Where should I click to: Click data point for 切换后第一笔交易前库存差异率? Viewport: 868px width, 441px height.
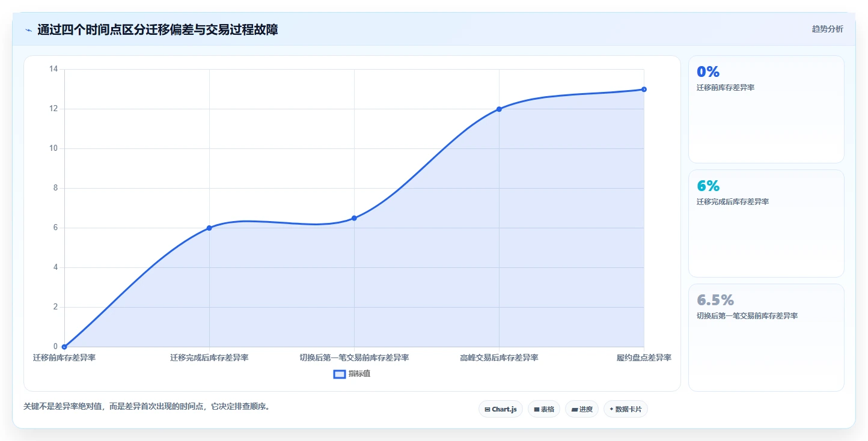tap(354, 218)
